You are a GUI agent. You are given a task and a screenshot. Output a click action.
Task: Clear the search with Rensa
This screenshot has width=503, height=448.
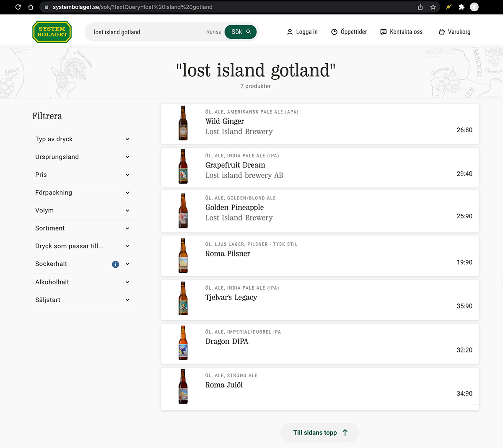[x=213, y=32]
